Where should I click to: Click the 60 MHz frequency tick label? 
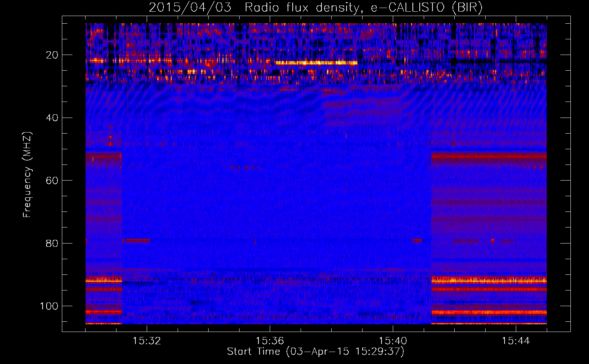tap(52, 181)
